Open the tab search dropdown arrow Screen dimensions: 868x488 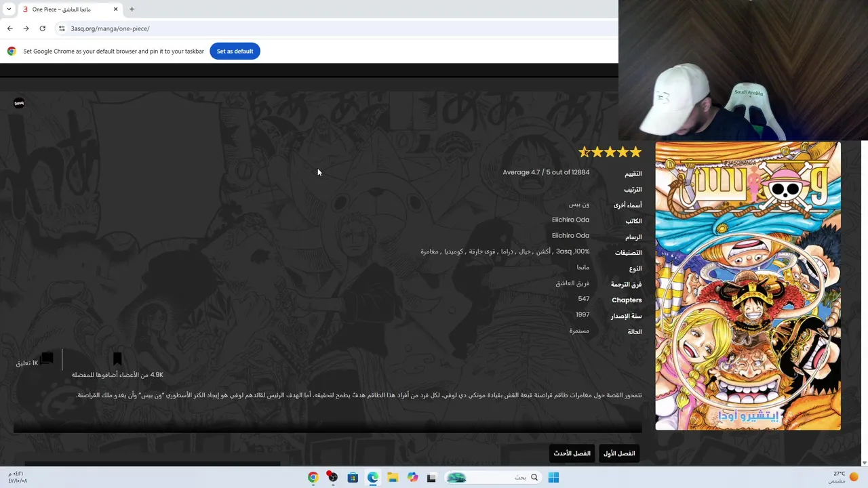(x=9, y=9)
